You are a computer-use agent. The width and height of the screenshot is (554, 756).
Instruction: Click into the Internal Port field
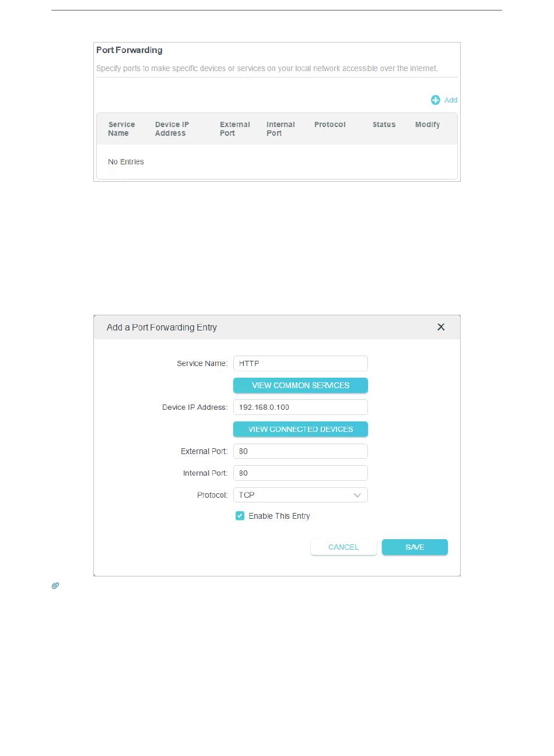(x=300, y=473)
